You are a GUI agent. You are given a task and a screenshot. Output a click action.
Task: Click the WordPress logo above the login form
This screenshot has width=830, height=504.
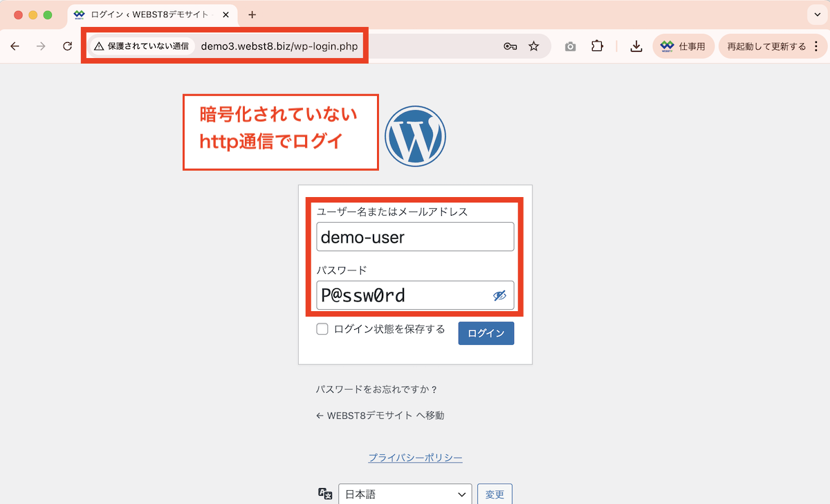(x=415, y=136)
